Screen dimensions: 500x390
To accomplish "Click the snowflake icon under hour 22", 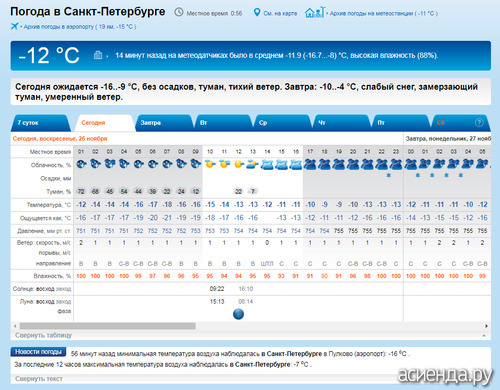I will point(388,175).
